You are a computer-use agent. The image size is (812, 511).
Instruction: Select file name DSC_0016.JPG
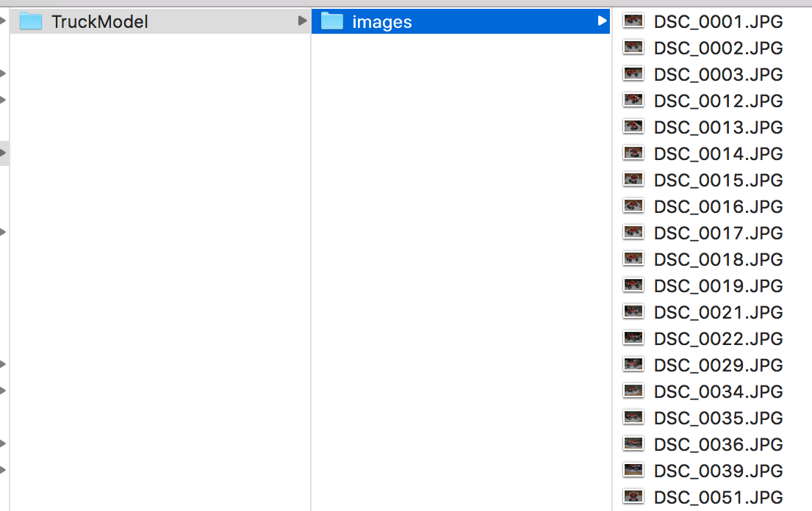(x=718, y=206)
